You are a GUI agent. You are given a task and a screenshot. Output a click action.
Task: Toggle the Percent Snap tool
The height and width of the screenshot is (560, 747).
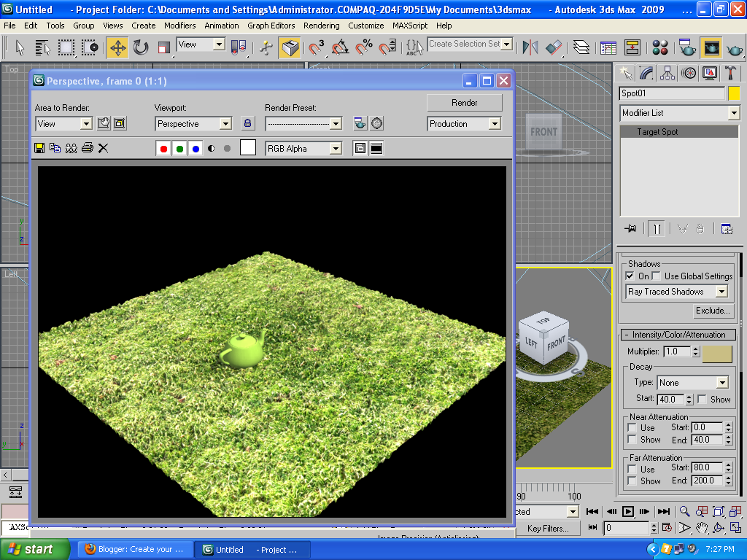(x=364, y=47)
